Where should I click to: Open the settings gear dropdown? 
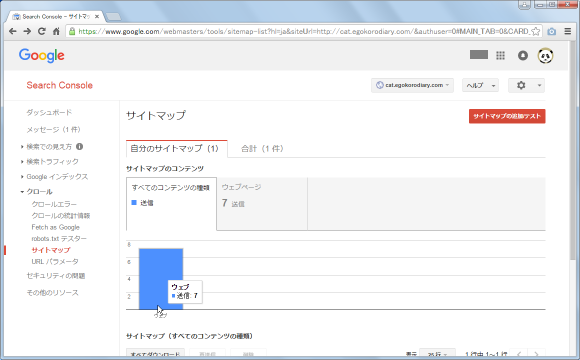(x=526, y=85)
